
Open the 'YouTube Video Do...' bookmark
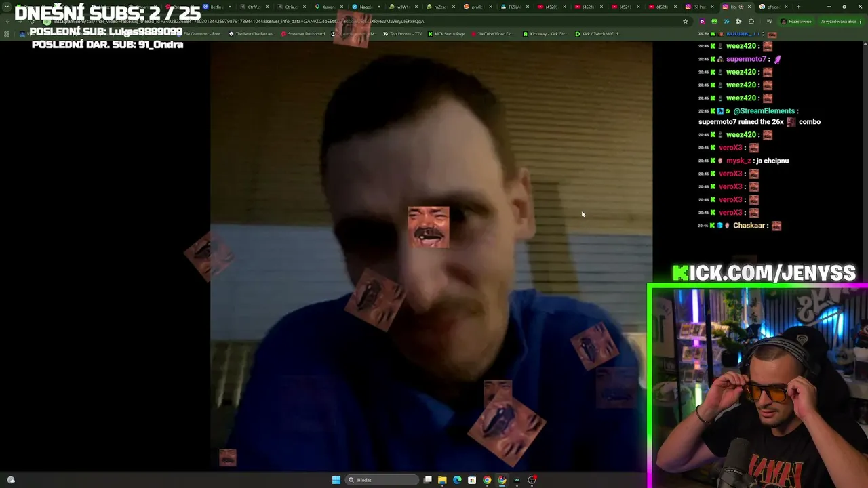[x=493, y=33]
